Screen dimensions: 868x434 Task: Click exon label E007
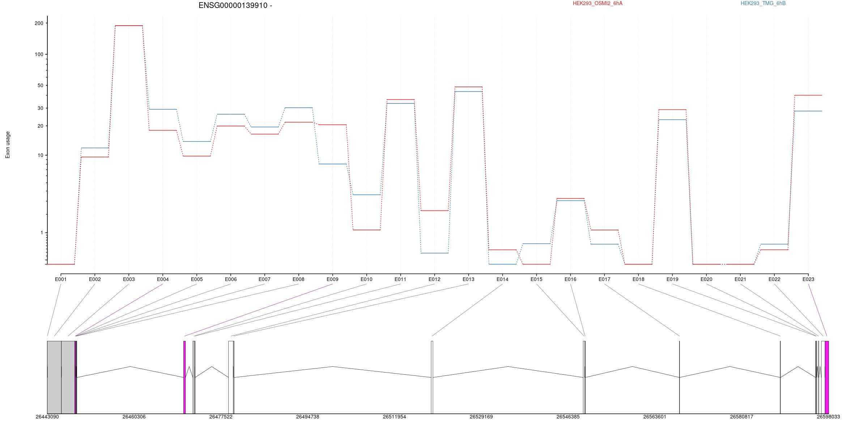[264, 279]
